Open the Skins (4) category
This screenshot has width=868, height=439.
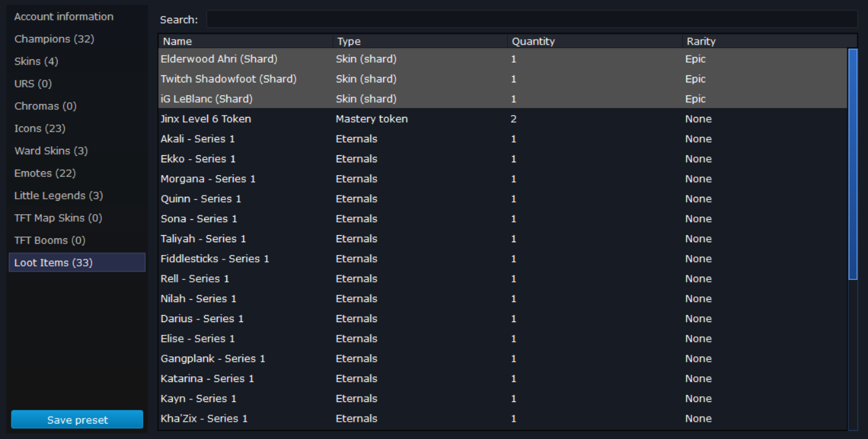tap(77, 61)
